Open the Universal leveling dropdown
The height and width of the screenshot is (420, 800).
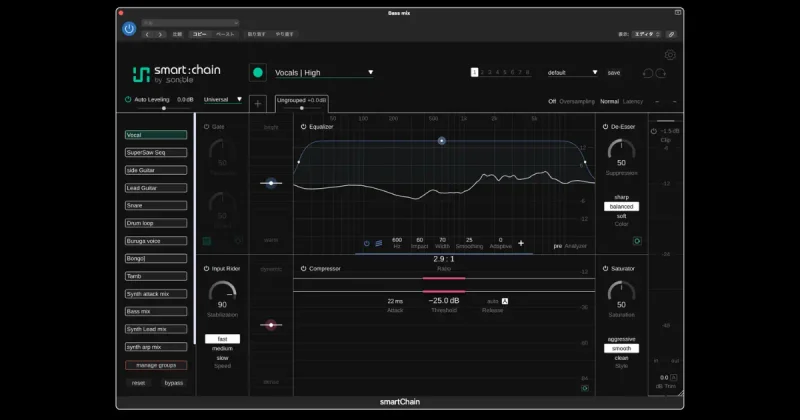[222, 100]
